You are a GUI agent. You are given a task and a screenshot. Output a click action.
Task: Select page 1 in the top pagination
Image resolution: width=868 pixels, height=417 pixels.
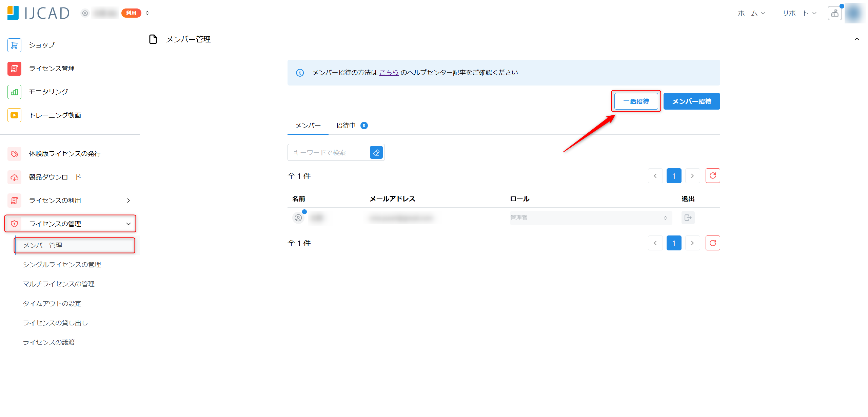pos(674,176)
